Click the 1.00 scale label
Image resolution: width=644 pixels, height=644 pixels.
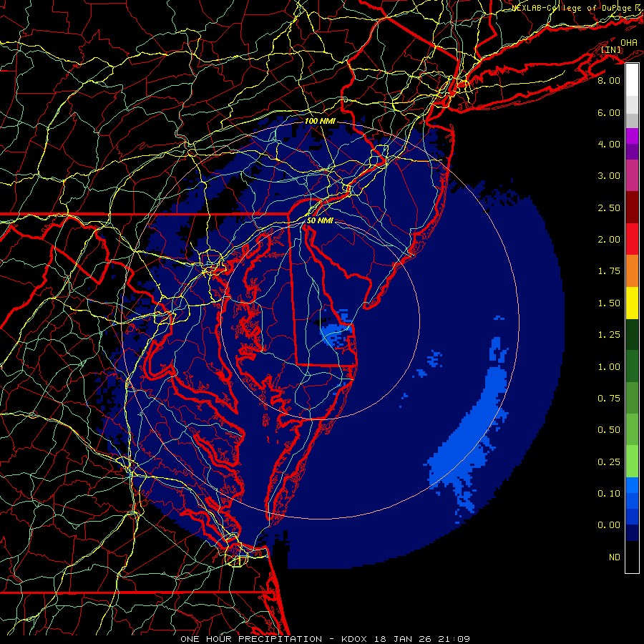click(x=609, y=367)
